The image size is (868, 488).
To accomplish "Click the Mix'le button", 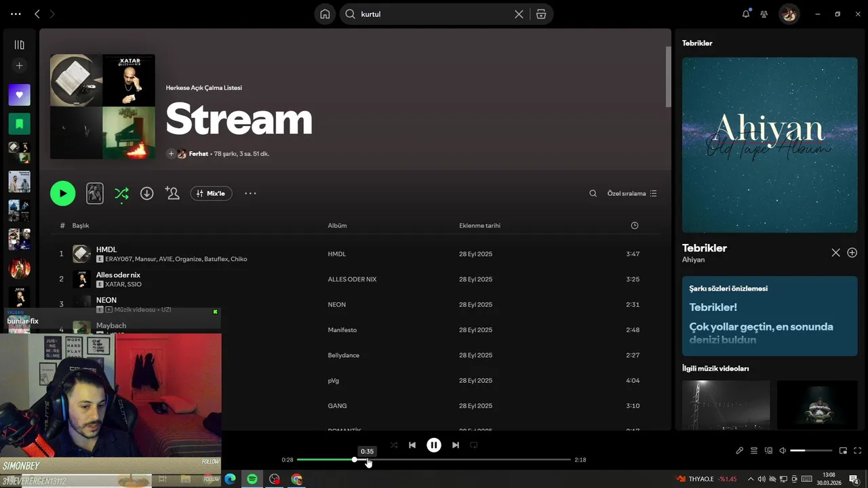I will pos(212,193).
